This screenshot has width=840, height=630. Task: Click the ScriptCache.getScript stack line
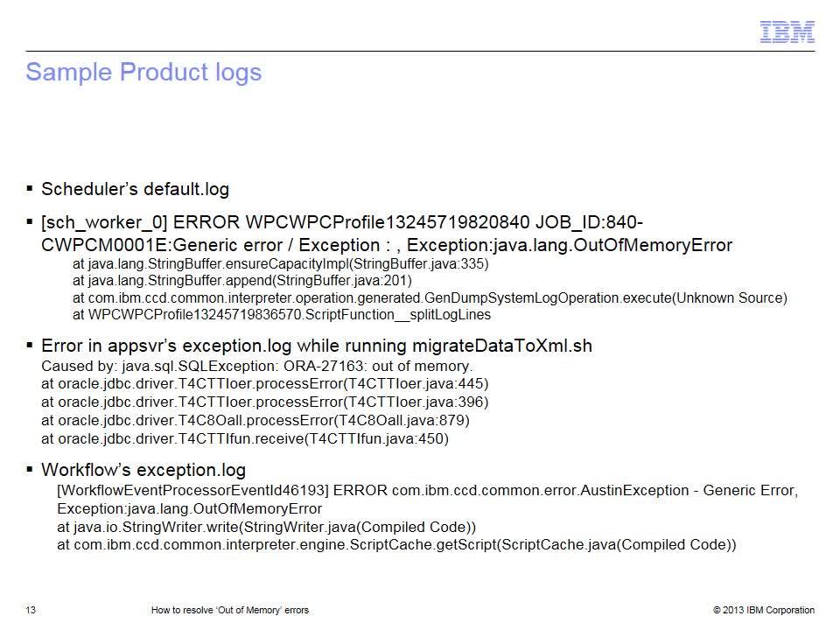point(396,545)
